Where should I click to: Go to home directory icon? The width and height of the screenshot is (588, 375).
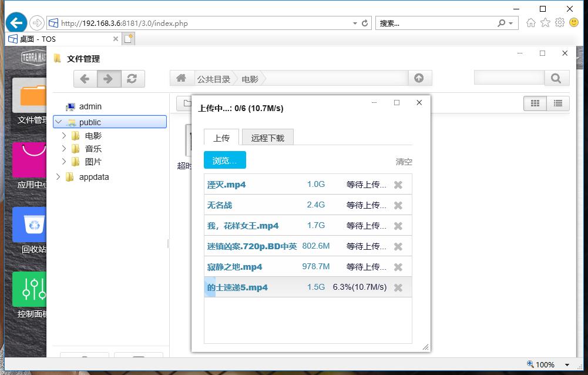click(182, 78)
